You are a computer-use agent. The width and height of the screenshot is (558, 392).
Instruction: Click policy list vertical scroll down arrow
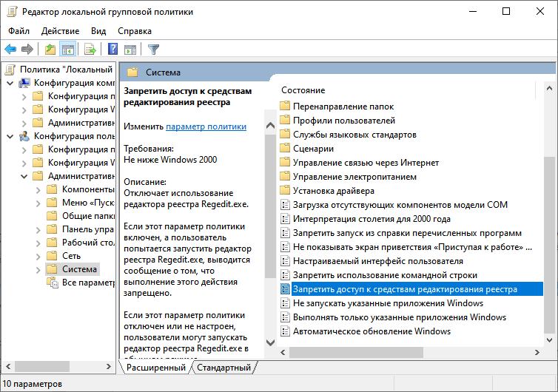pos(549,340)
